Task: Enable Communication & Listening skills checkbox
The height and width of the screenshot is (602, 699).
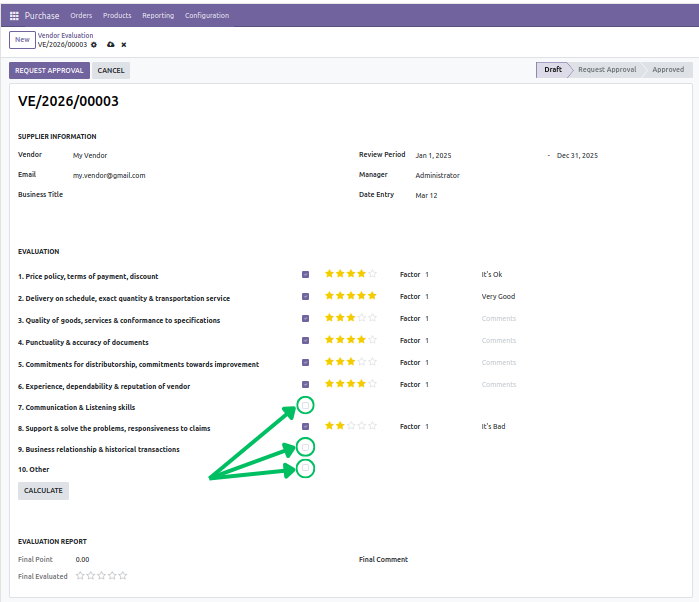Action: click(305, 406)
